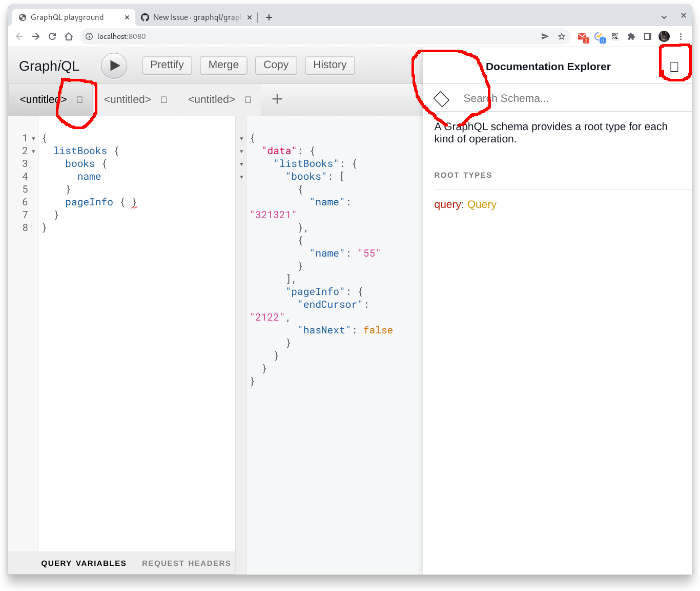View site information icon in address bar
The width and height of the screenshot is (700, 591).
click(89, 36)
